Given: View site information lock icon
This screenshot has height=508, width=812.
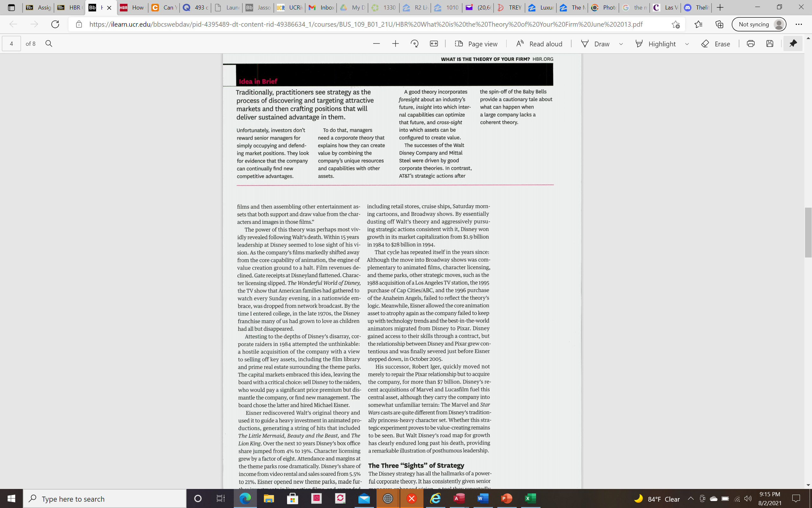Looking at the screenshot, I should 79,24.
